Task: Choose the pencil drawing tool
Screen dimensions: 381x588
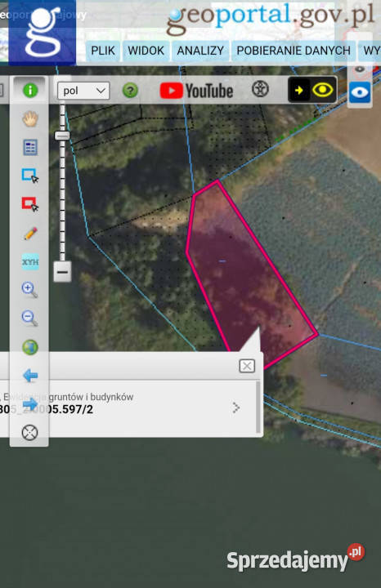Action: pyautogui.click(x=30, y=234)
